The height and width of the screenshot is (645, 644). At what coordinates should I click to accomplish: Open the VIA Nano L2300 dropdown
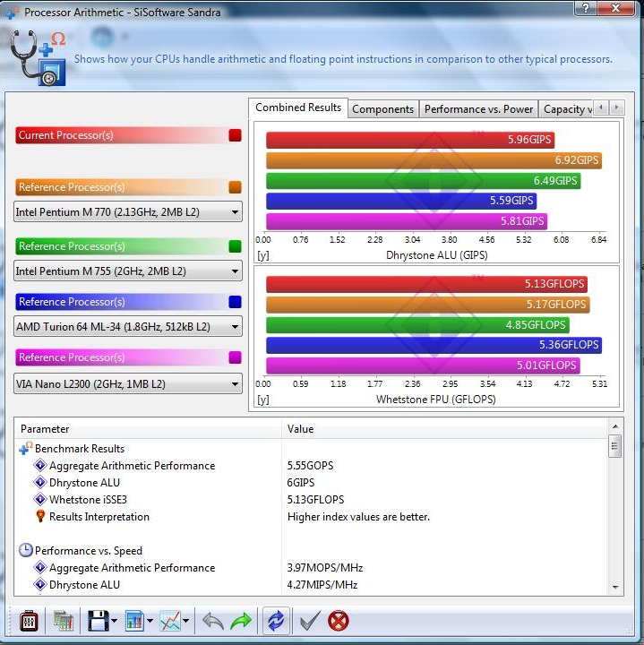tap(128, 384)
